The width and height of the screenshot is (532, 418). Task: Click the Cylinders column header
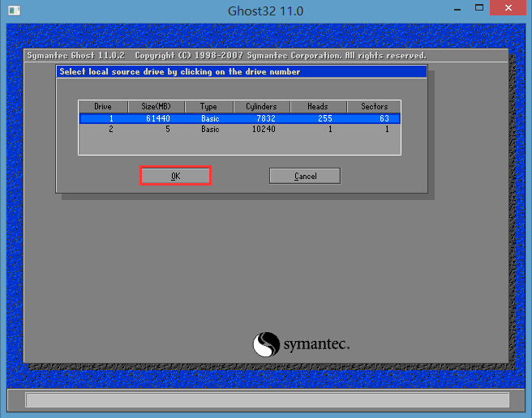point(261,106)
